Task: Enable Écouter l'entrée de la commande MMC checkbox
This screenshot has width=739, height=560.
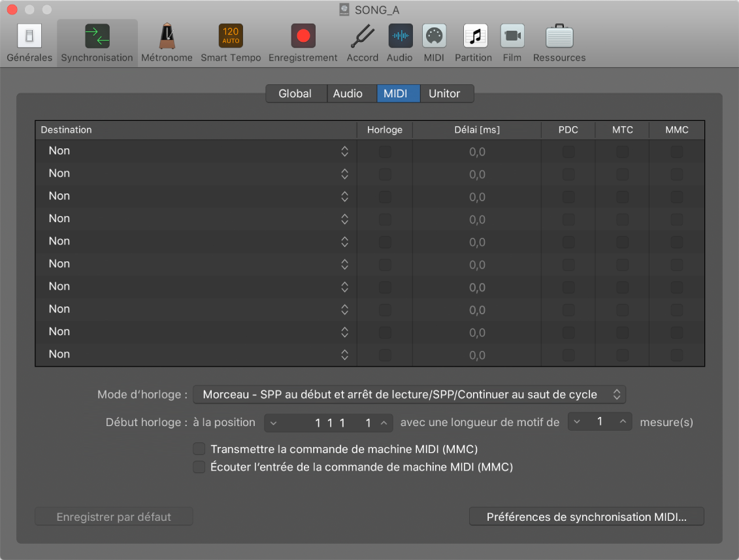Action: click(199, 467)
